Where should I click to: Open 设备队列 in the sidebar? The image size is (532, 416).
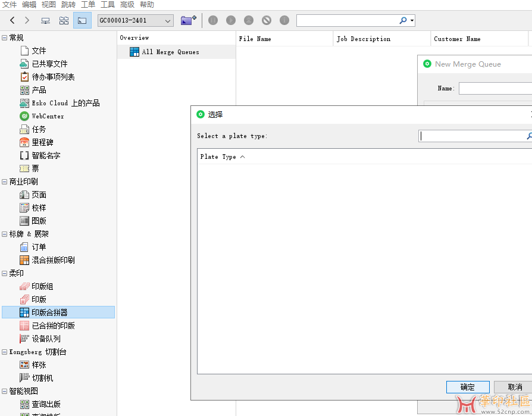(46, 339)
